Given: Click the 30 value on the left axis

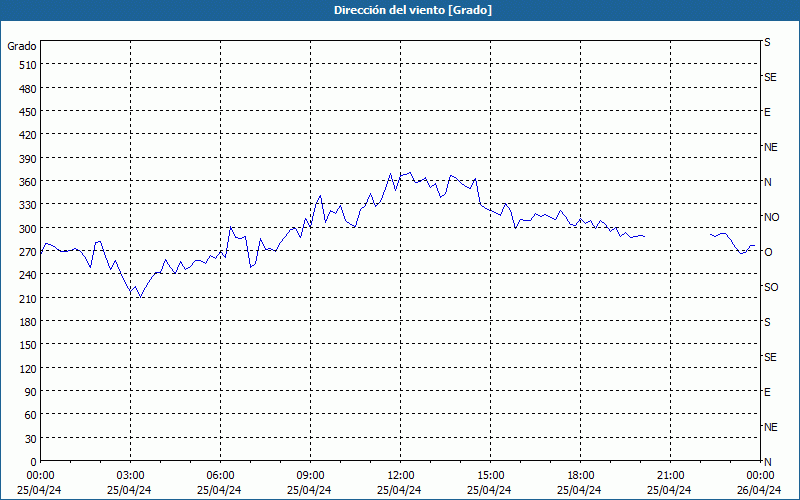Looking at the screenshot, I should point(31,439).
